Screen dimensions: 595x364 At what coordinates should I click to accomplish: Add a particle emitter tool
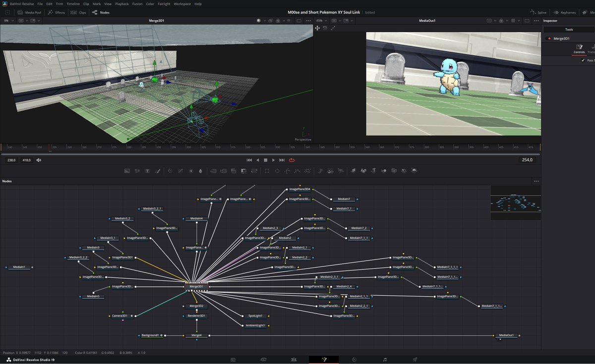coord(321,170)
